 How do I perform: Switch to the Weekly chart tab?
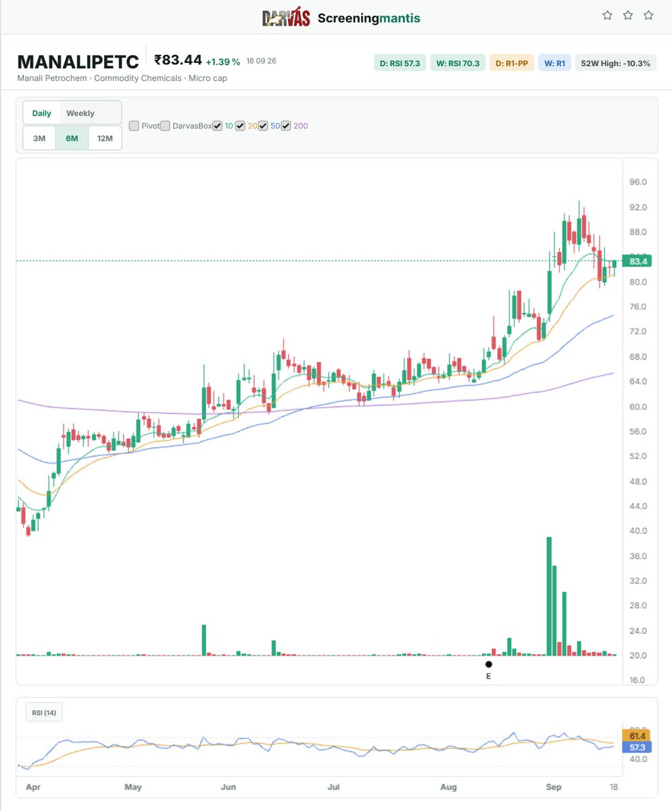(x=80, y=113)
